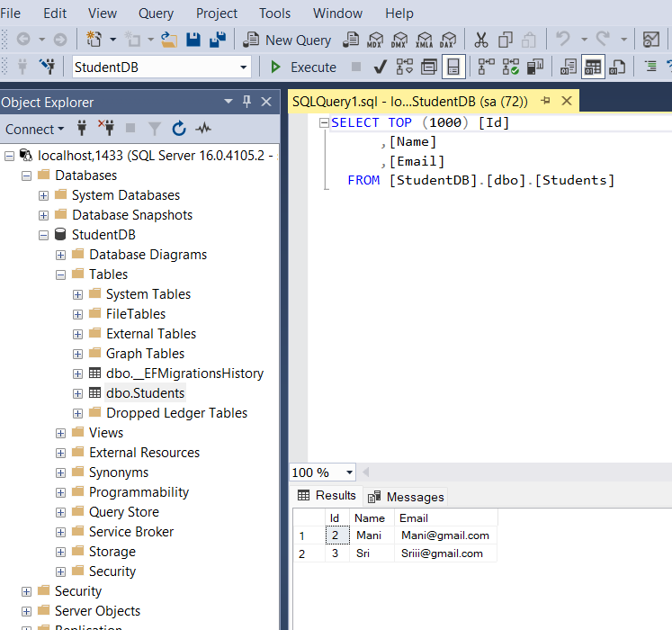Click the Sriii@gmail.com result cell
The height and width of the screenshot is (630, 672).
pos(445,553)
